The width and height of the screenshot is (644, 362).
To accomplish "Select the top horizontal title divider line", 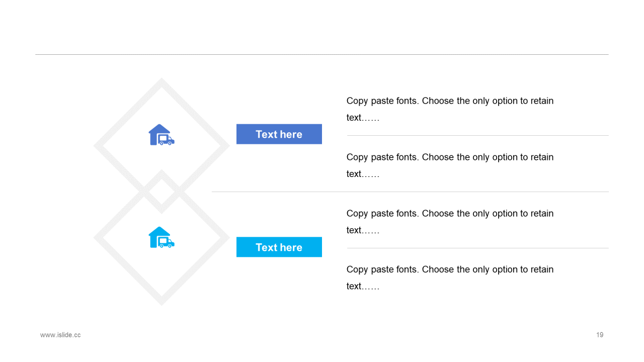I will point(322,54).
